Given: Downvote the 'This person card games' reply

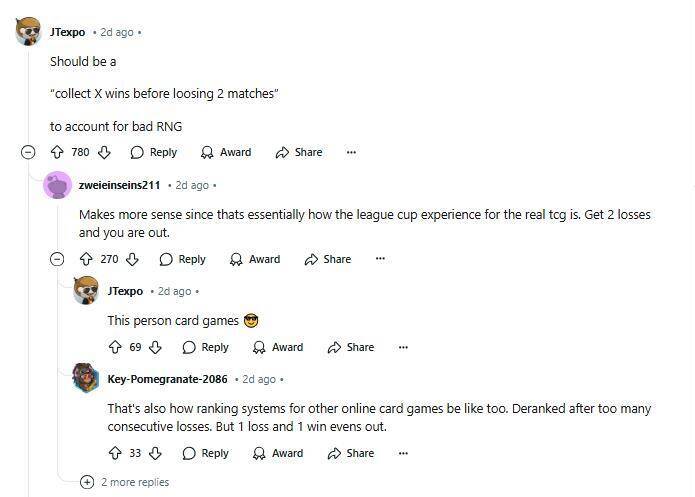Looking at the screenshot, I should (155, 347).
